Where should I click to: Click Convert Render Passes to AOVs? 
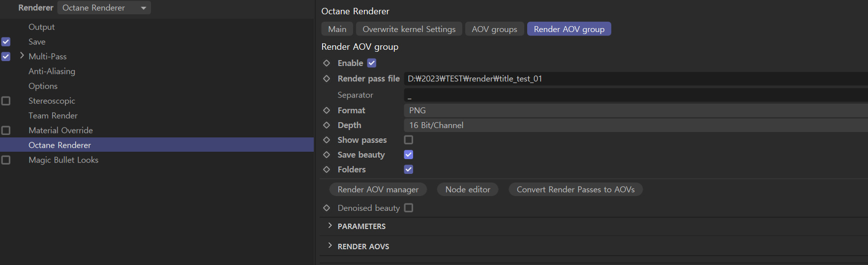pyautogui.click(x=575, y=190)
